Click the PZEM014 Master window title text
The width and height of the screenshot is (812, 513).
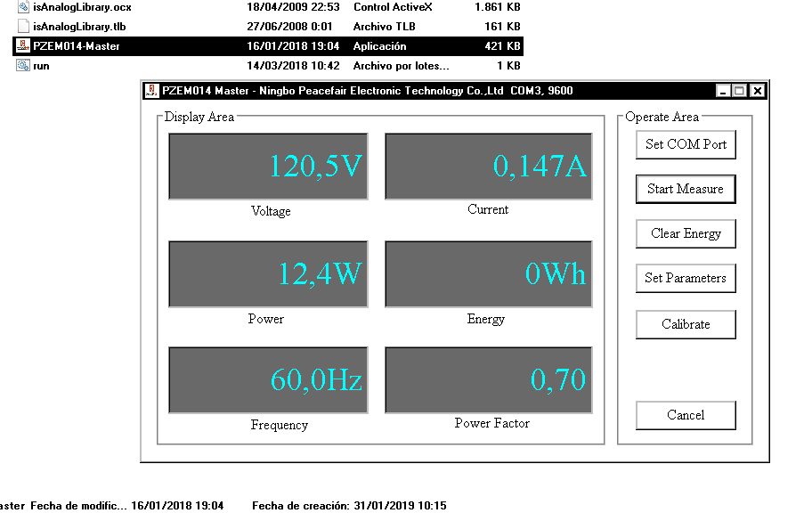[x=367, y=91]
